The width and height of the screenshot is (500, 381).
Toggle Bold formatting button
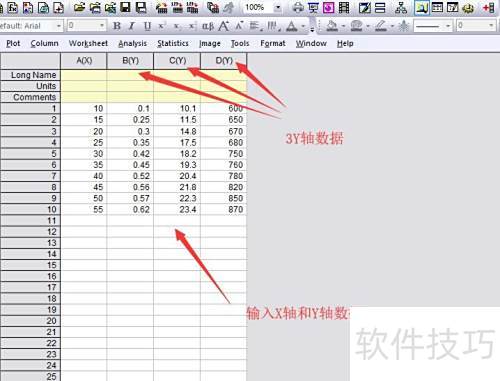117,26
